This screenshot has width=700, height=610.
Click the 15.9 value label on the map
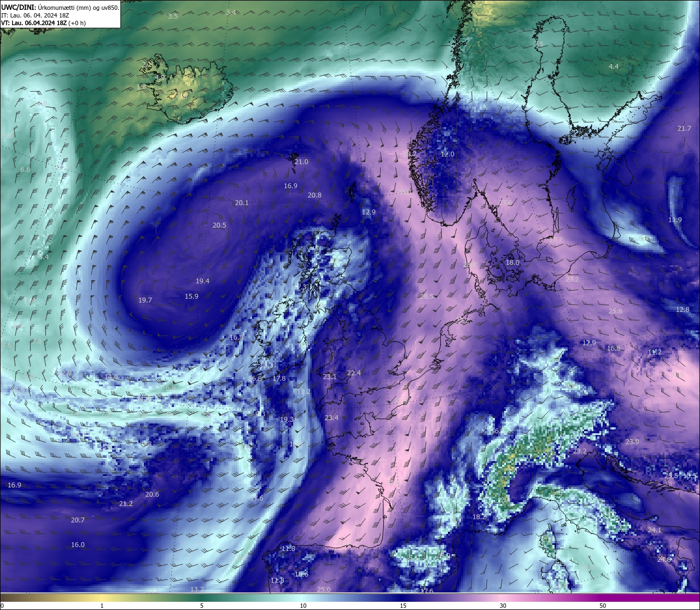point(191,297)
